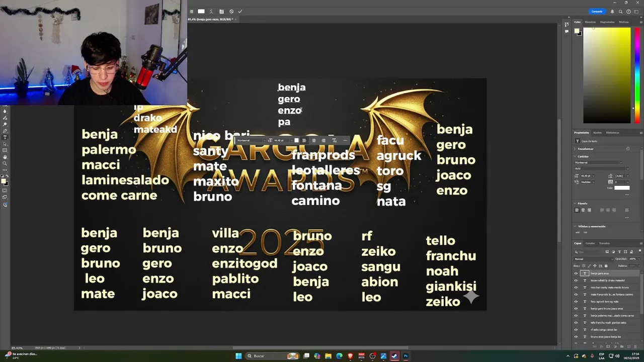Image resolution: width=644 pixels, height=362 pixels.
Task: Switch to the Muestras tab
Action: tap(590, 22)
